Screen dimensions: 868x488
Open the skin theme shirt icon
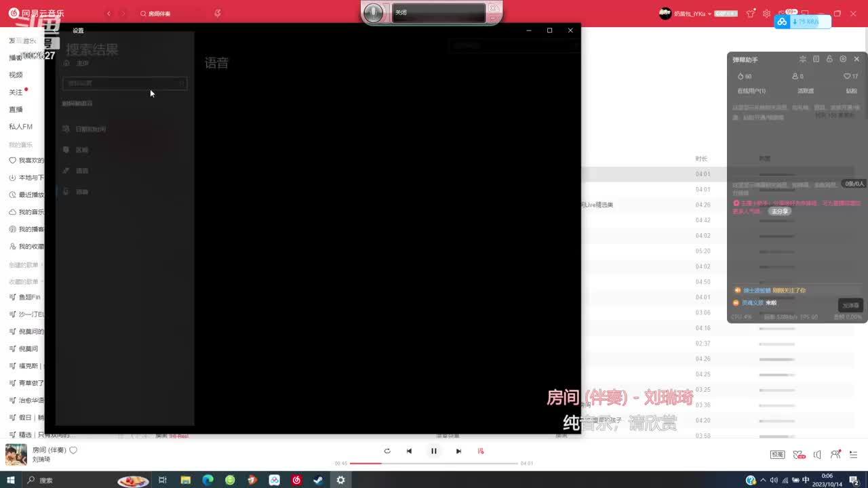click(750, 14)
